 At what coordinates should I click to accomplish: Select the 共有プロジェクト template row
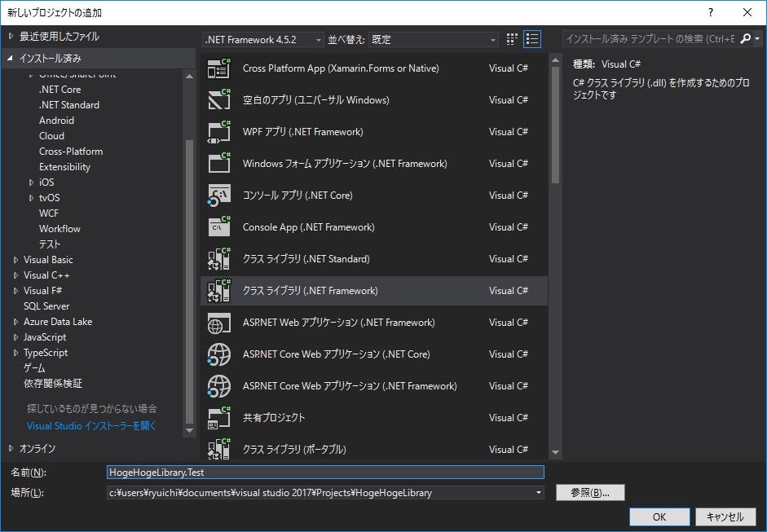pos(374,418)
